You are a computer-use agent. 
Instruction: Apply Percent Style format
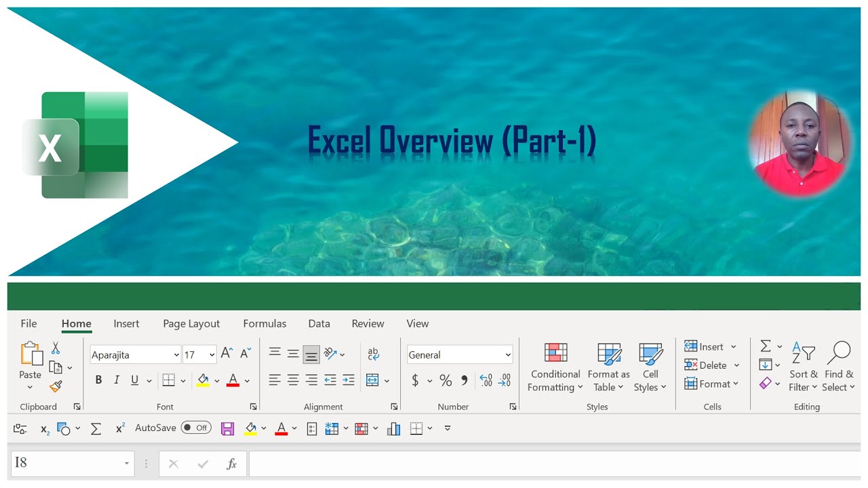(446, 380)
